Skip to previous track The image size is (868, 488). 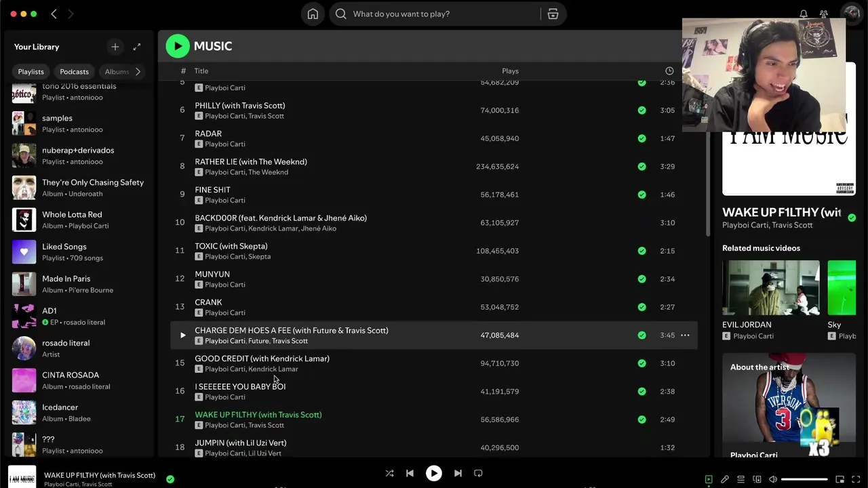(x=410, y=473)
